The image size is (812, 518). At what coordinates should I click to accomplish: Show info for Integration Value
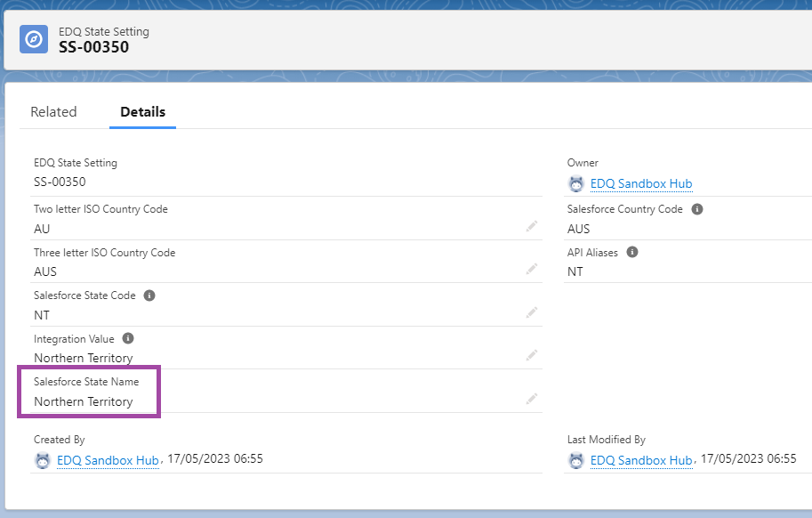(x=128, y=338)
